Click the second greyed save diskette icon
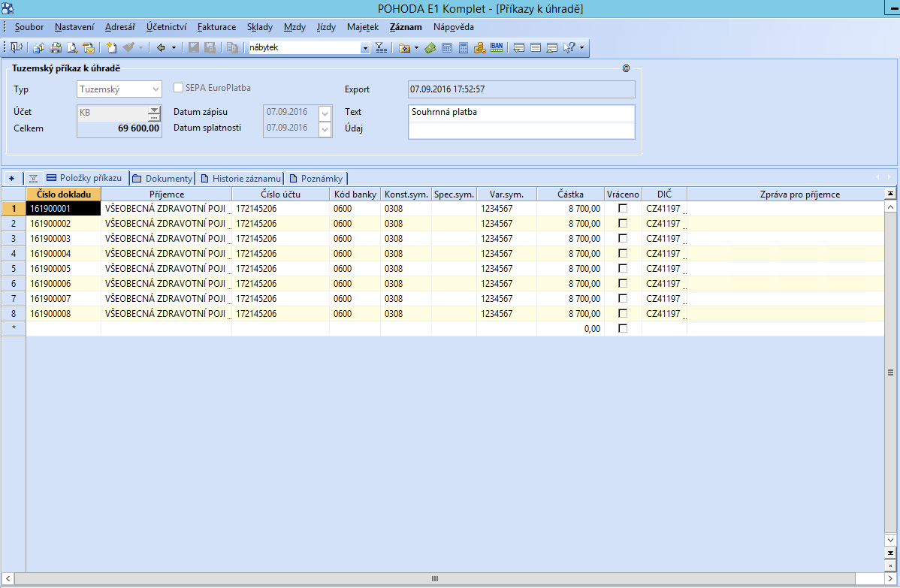Screen dimensions: 900x588 coord(210,47)
